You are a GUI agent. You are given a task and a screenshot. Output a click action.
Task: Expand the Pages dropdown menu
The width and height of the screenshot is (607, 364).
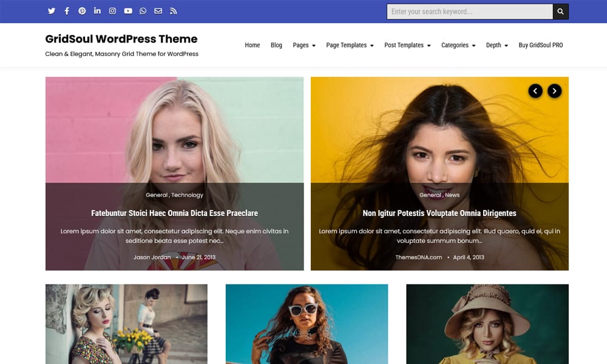tap(303, 45)
